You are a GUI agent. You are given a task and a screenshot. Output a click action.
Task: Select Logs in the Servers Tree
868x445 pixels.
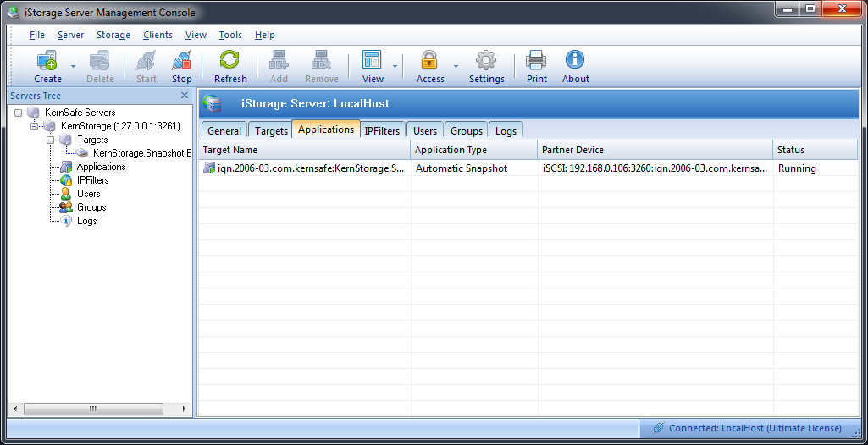tap(87, 221)
